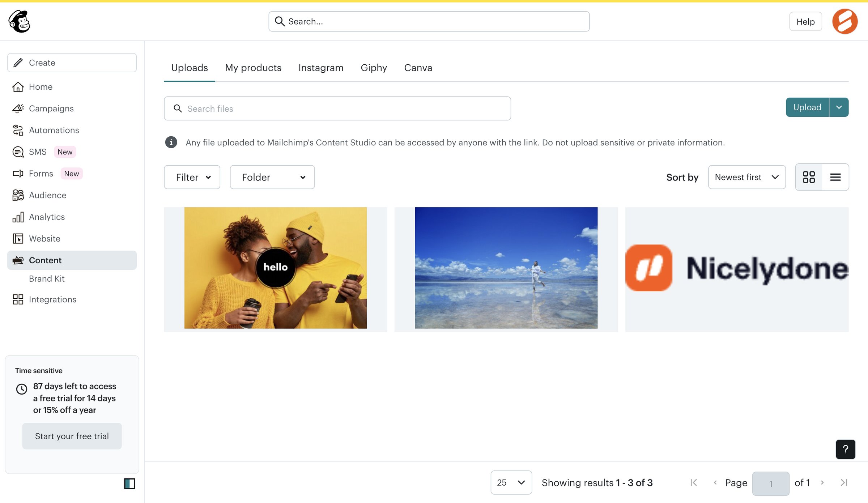Click the Home house icon
This screenshot has height=503, width=868.
18,87
